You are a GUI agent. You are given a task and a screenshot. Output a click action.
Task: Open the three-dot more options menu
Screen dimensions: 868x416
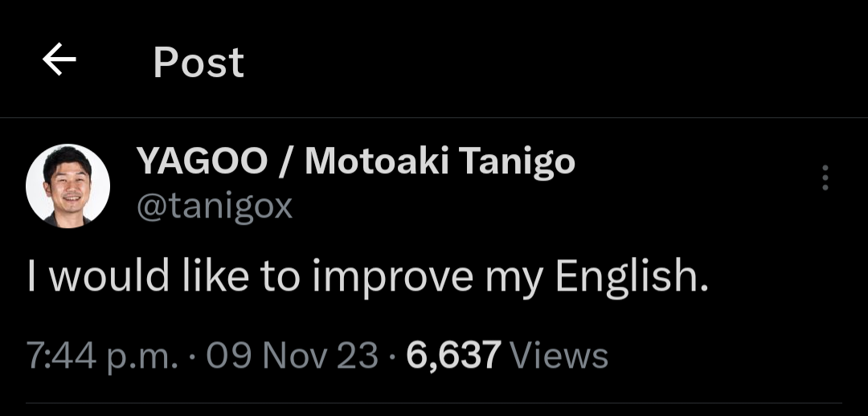[825, 177]
